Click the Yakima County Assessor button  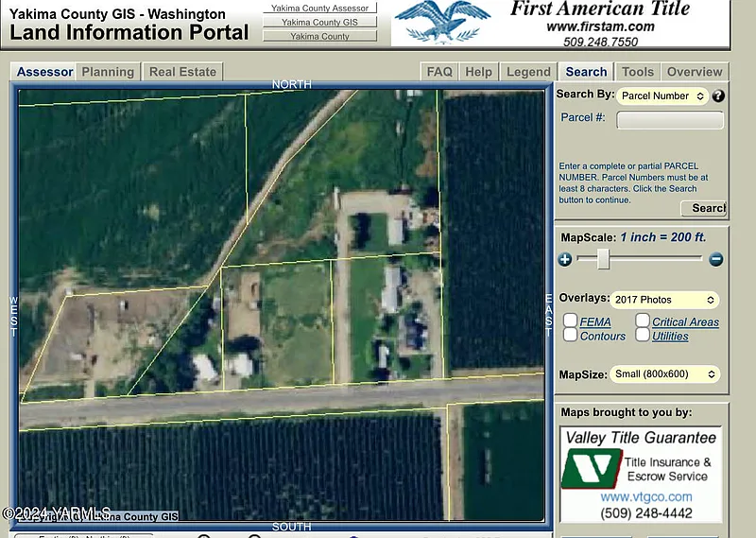click(319, 9)
